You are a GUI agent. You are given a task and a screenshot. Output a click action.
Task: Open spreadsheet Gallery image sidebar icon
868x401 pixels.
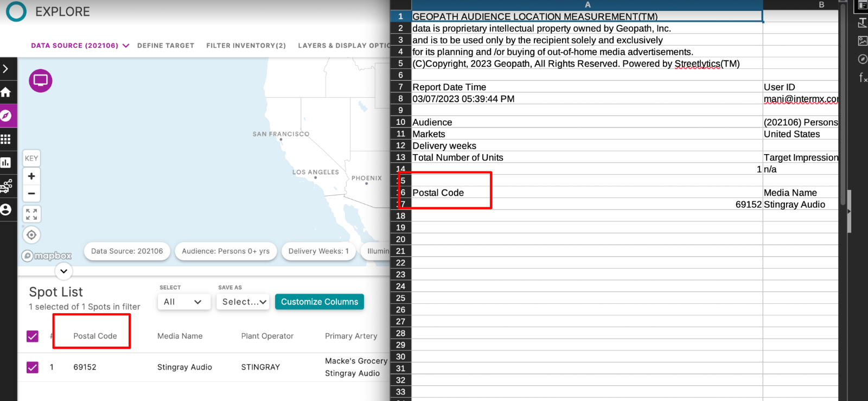click(x=862, y=41)
